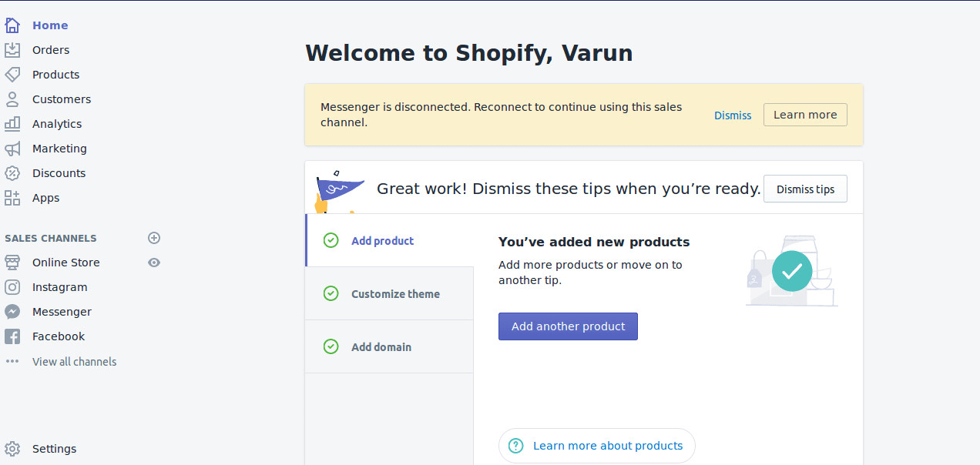Click the Facebook logo icon
Viewport: 980px width, 465px height.
coord(12,336)
